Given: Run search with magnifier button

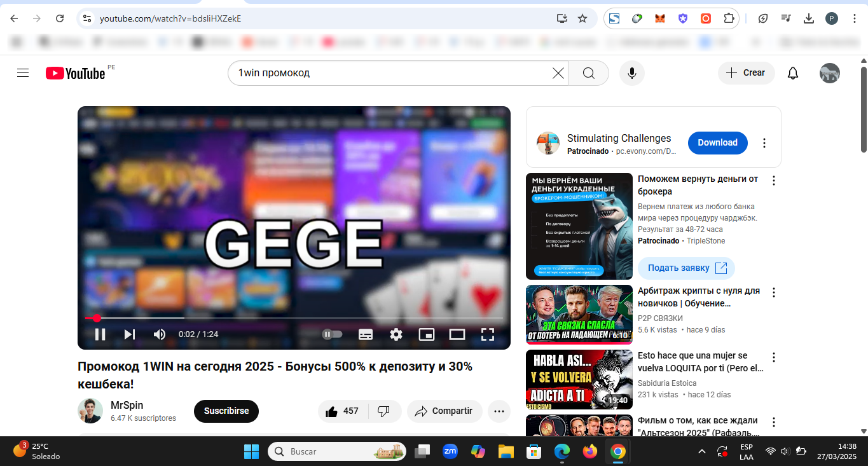Looking at the screenshot, I should pos(589,73).
